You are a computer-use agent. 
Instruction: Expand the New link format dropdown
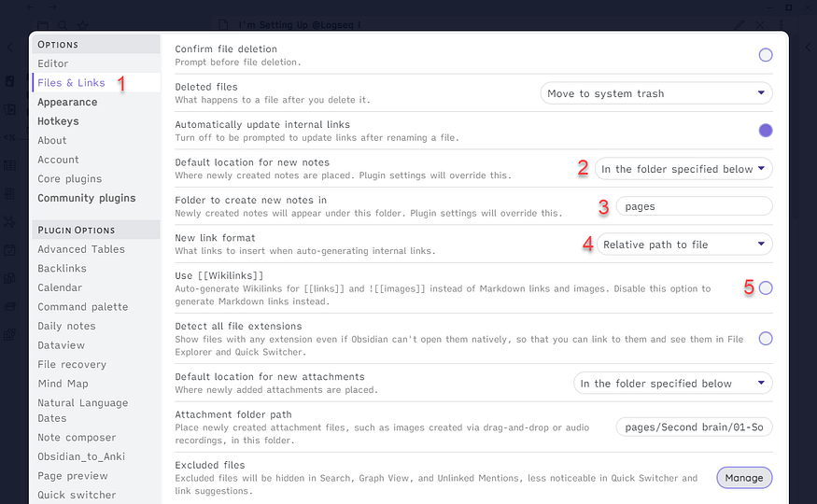pos(684,245)
